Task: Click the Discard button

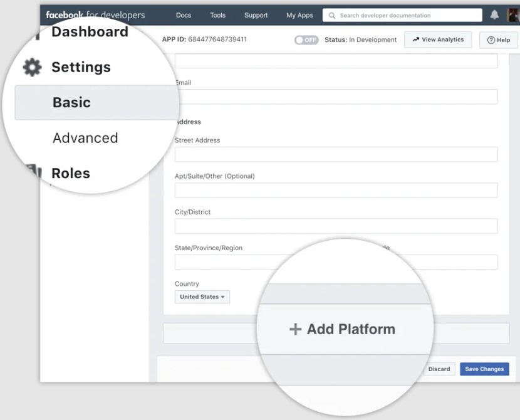Action: coord(439,369)
